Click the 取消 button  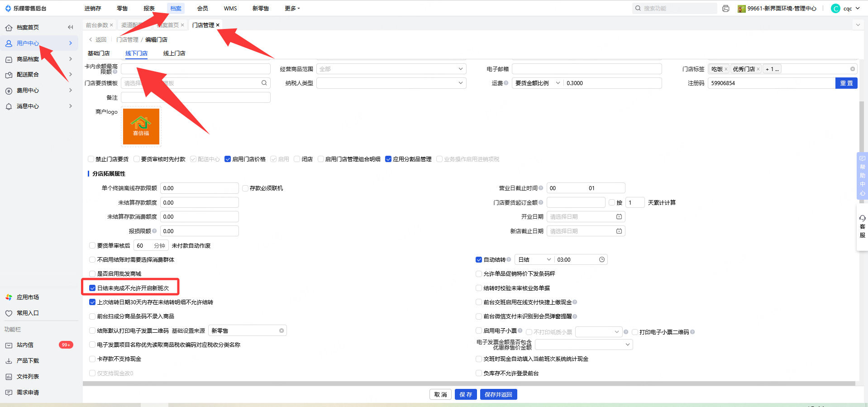(440, 395)
